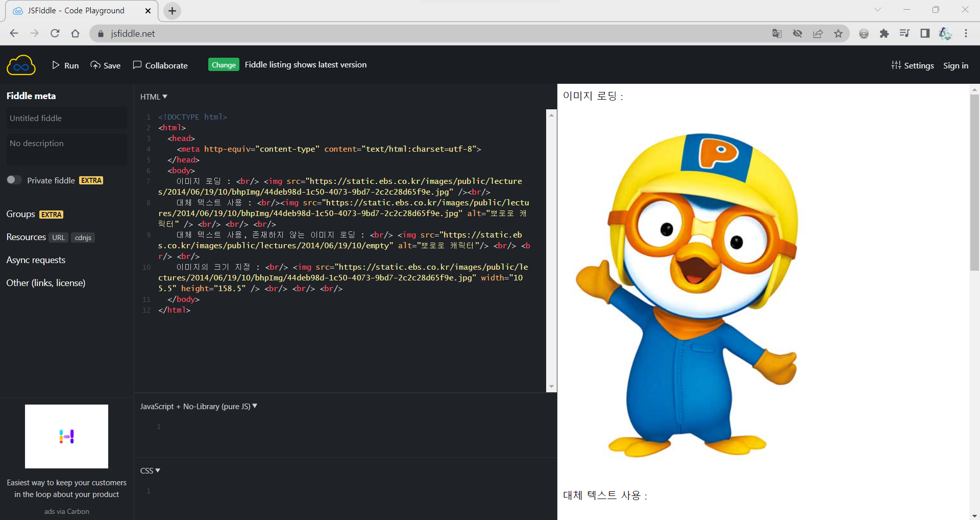Select the URL resources option
This screenshot has height=520, width=980.
(x=59, y=238)
